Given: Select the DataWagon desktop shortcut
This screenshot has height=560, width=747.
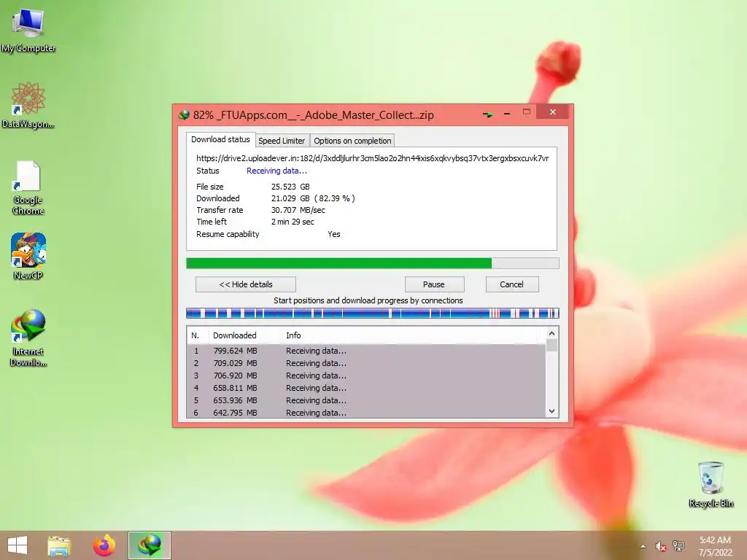Looking at the screenshot, I should point(28,105).
